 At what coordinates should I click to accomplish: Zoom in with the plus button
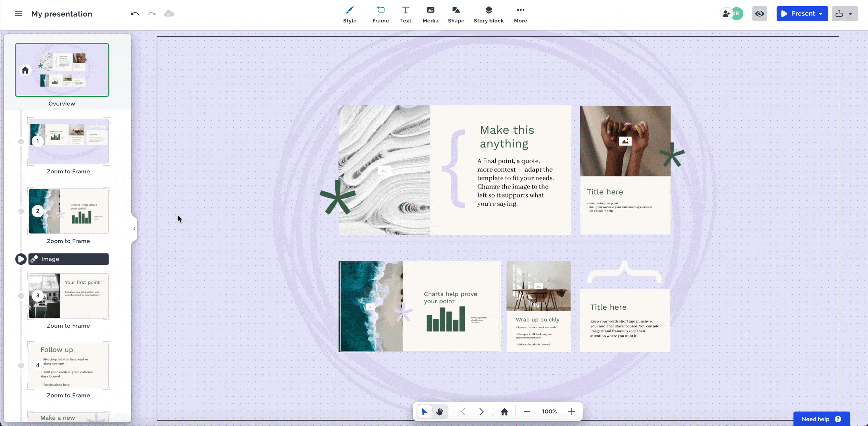[x=572, y=412]
